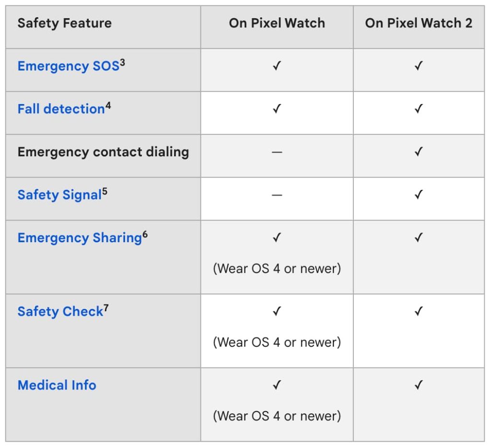Viewport: 491px width, 448px height.
Task: Click Safety Check checkmark under Pixel Watch 2
Action: click(419, 311)
